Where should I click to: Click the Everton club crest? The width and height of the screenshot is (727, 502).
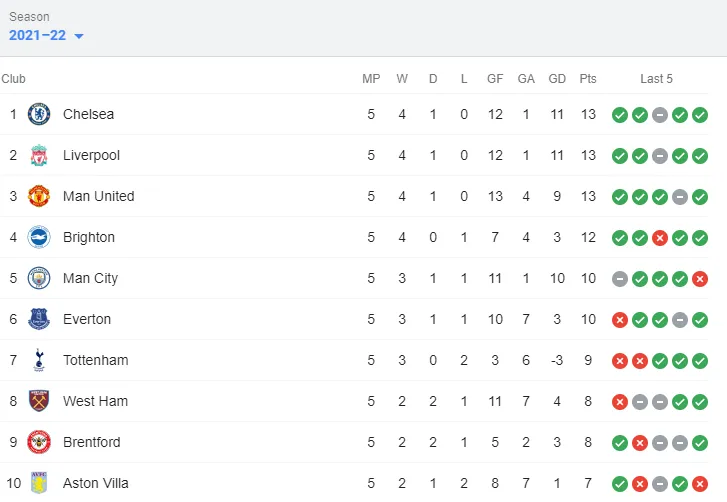coord(39,319)
